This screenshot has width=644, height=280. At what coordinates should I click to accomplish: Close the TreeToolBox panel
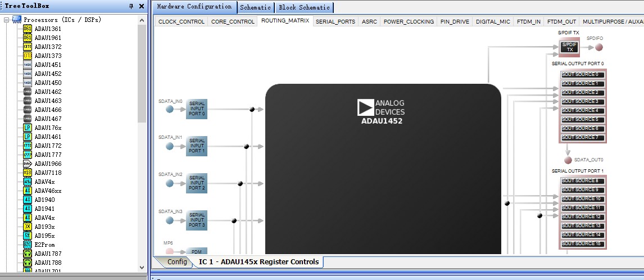[142, 6]
